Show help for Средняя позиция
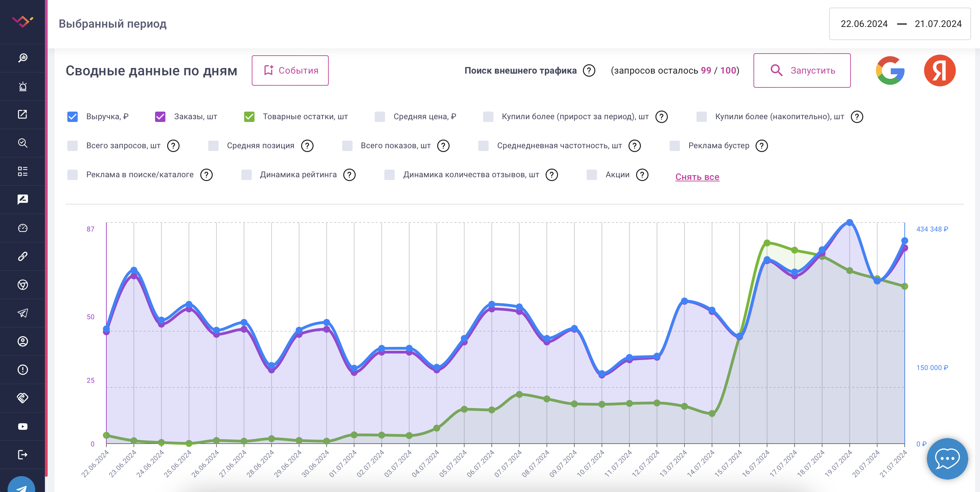The width and height of the screenshot is (980, 492). coord(307,146)
